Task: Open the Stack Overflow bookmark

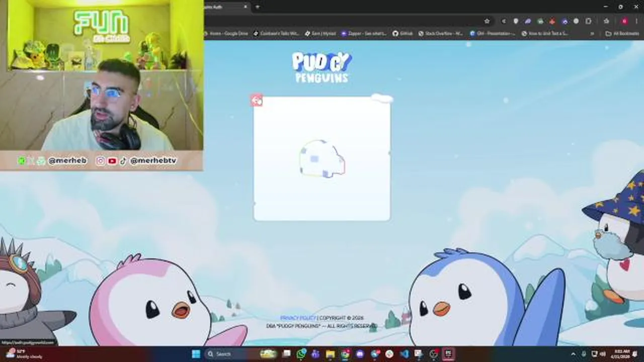Action: click(x=440, y=34)
